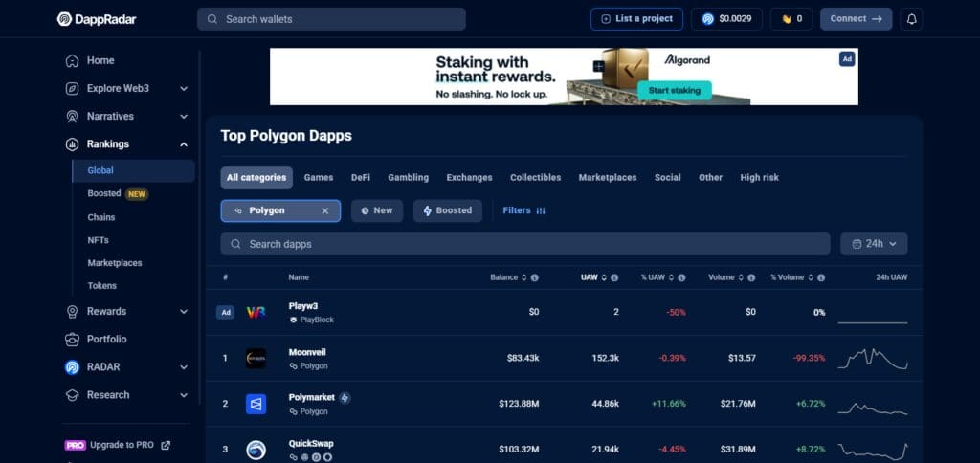
Task: Select the All categories tab
Action: pos(256,178)
